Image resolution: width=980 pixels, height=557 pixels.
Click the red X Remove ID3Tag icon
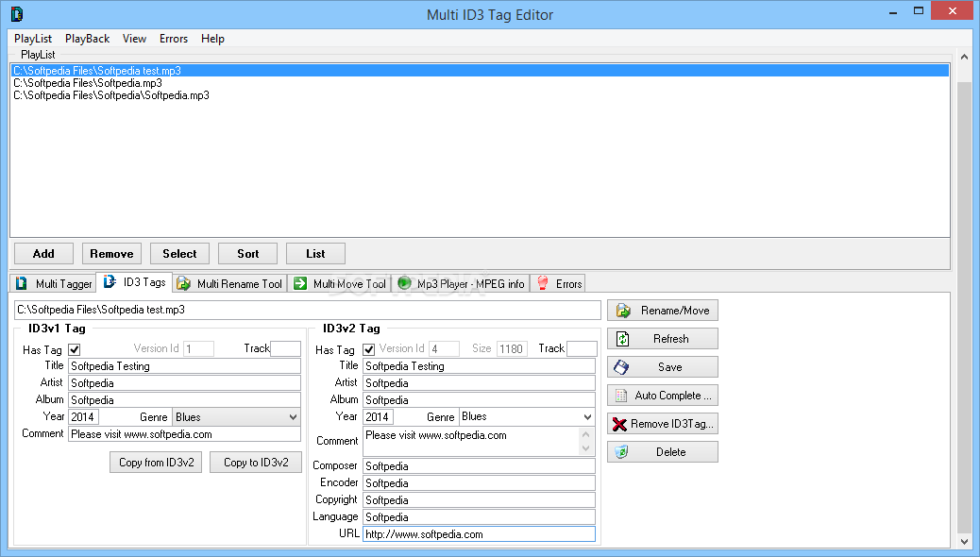pyautogui.click(x=619, y=425)
